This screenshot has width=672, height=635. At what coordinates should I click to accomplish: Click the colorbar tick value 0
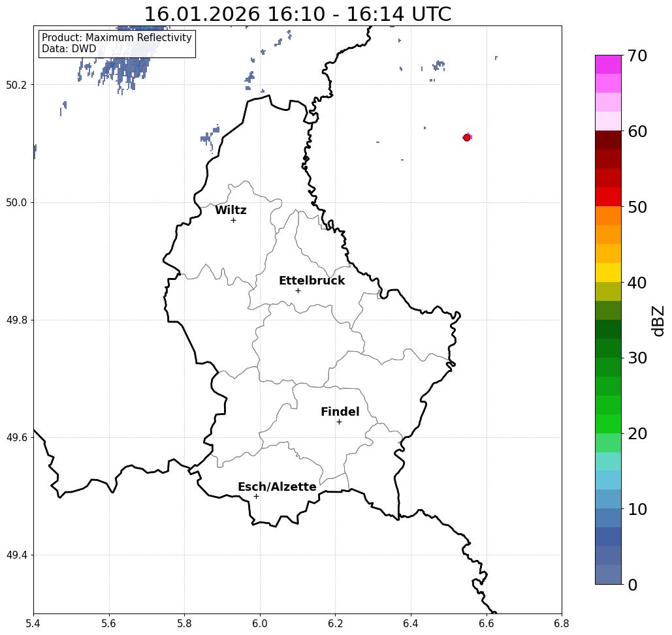pyautogui.click(x=633, y=585)
